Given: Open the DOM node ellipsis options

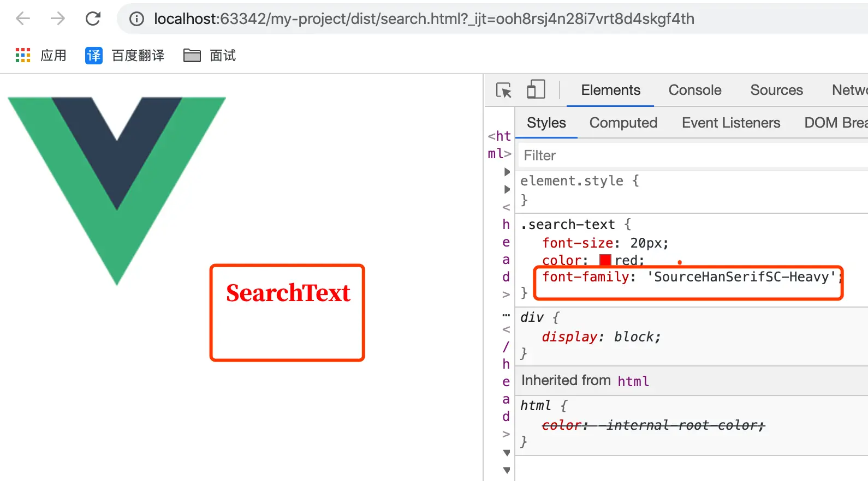Looking at the screenshot, I should tap(506, 315).
